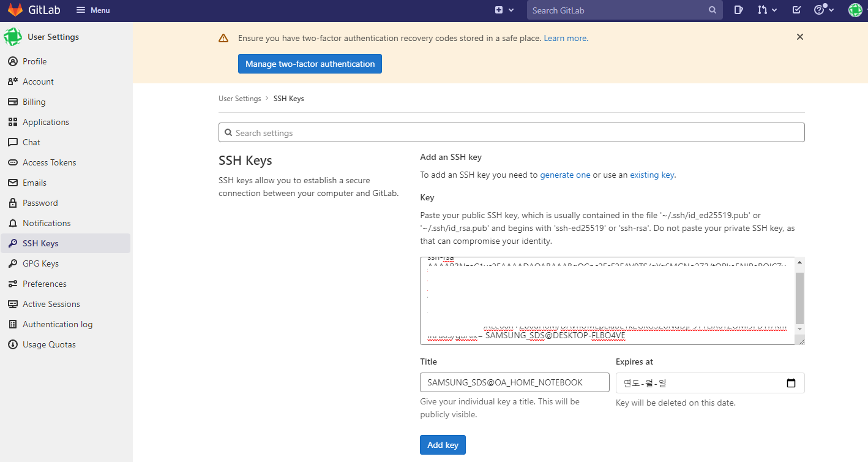Expand the create new plus dropdown
868x462 pixels.
[504, 10]
